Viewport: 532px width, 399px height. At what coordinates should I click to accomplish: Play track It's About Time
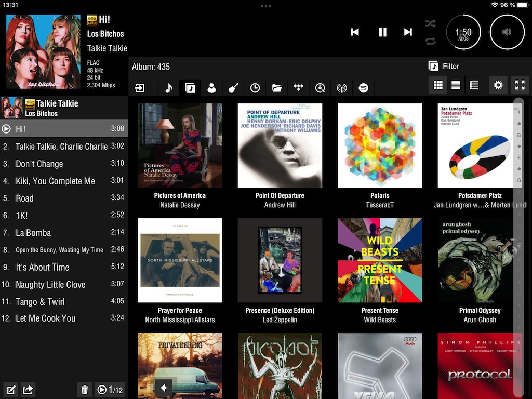coord(64,267)
